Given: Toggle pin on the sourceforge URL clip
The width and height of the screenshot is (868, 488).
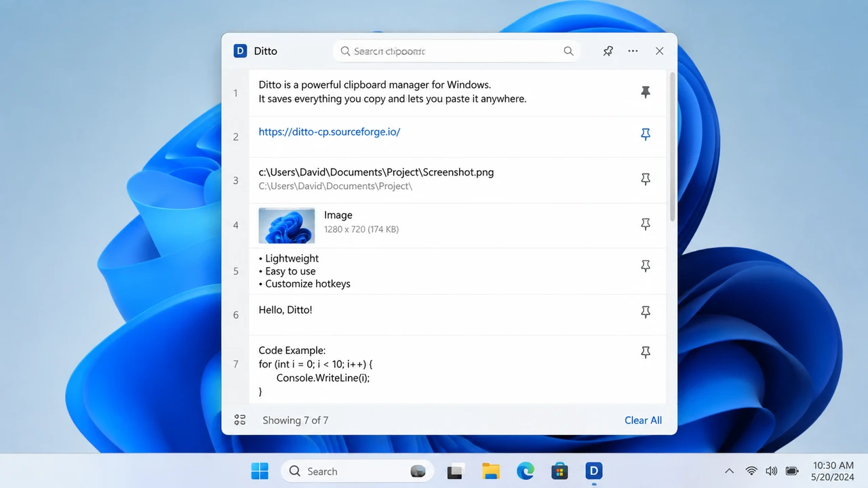Looking at the screenshot, I should [646, 135].
